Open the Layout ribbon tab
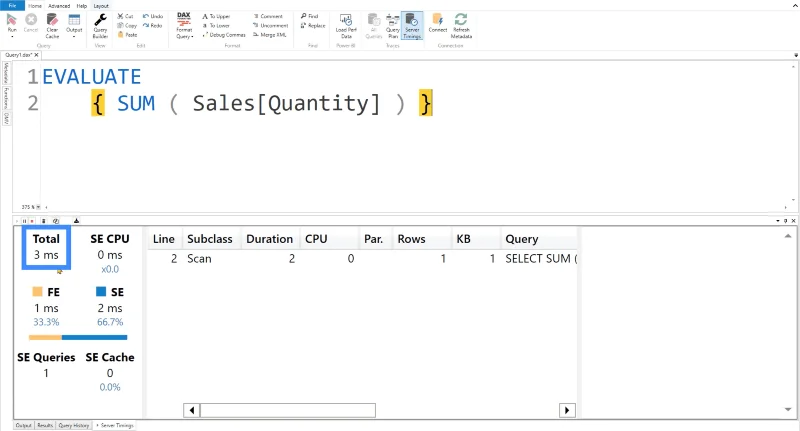Viewport: 800px width, 431px height. click(101, 6)
